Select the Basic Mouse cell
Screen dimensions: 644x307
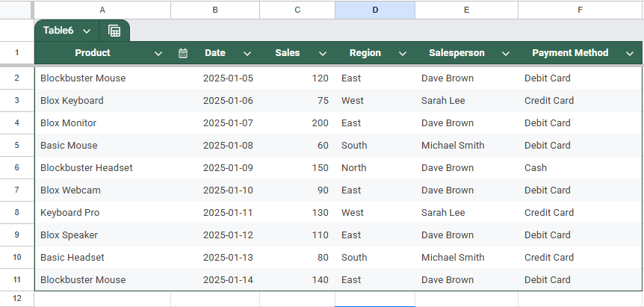point(102,146)
